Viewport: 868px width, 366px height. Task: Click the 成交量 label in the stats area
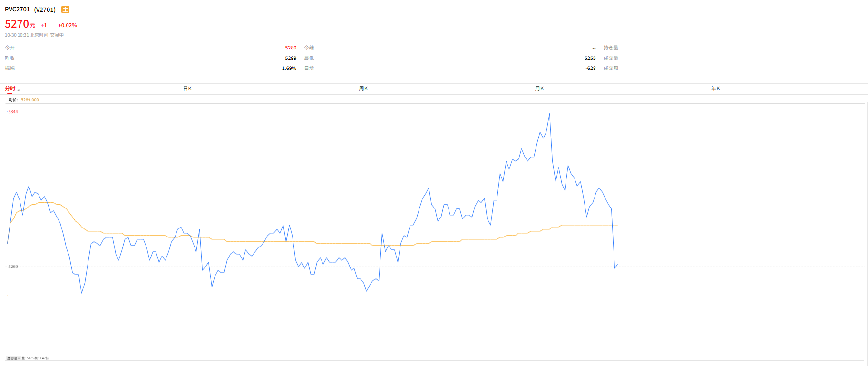coord(611,58)
